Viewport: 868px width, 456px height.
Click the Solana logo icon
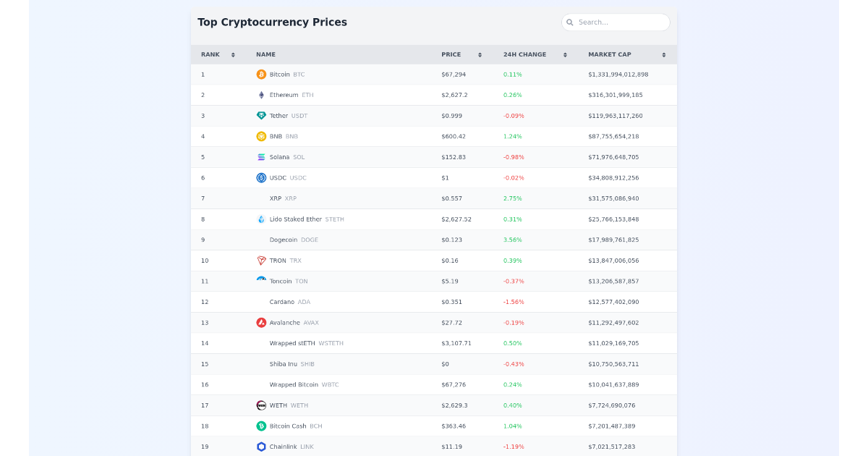[261, 157]
